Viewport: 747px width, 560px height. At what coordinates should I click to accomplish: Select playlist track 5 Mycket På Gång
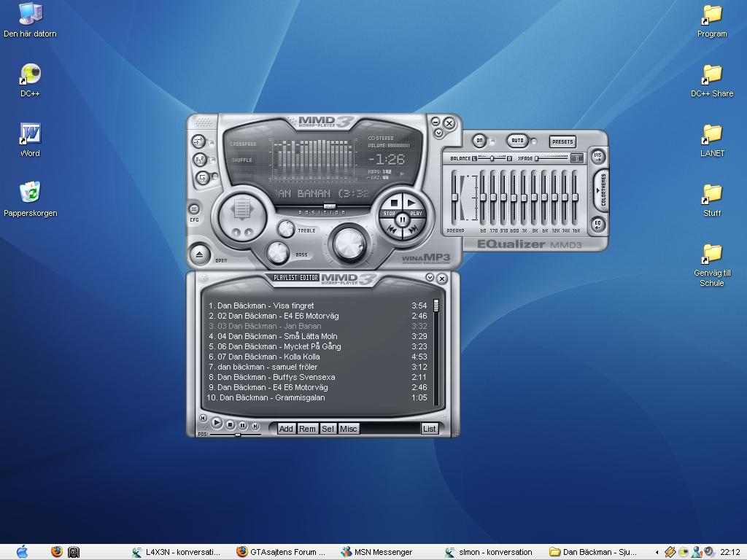317,346
